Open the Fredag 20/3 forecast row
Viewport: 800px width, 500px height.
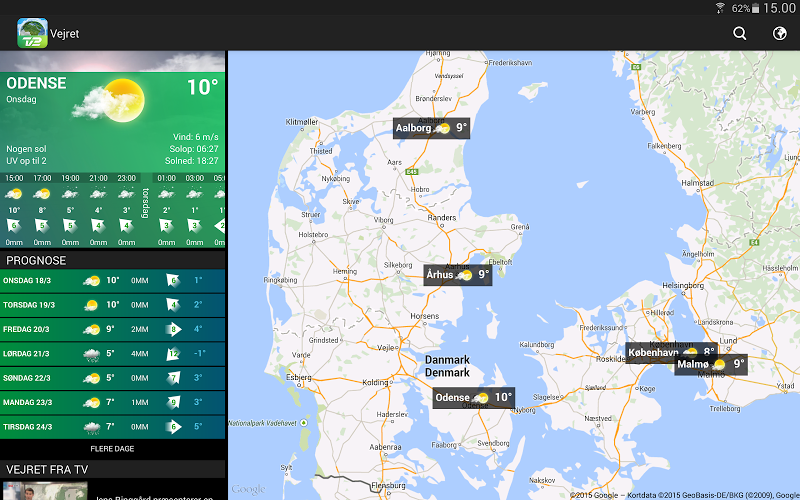112,330
